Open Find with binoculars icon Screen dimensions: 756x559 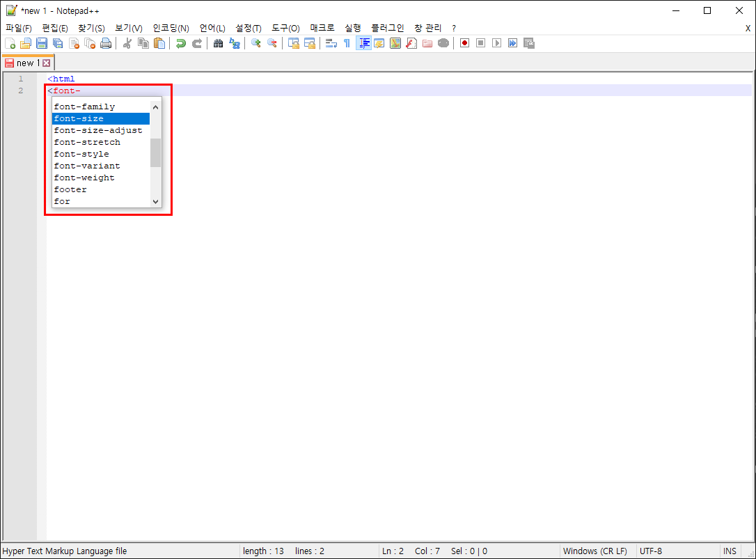click(219, 43)
